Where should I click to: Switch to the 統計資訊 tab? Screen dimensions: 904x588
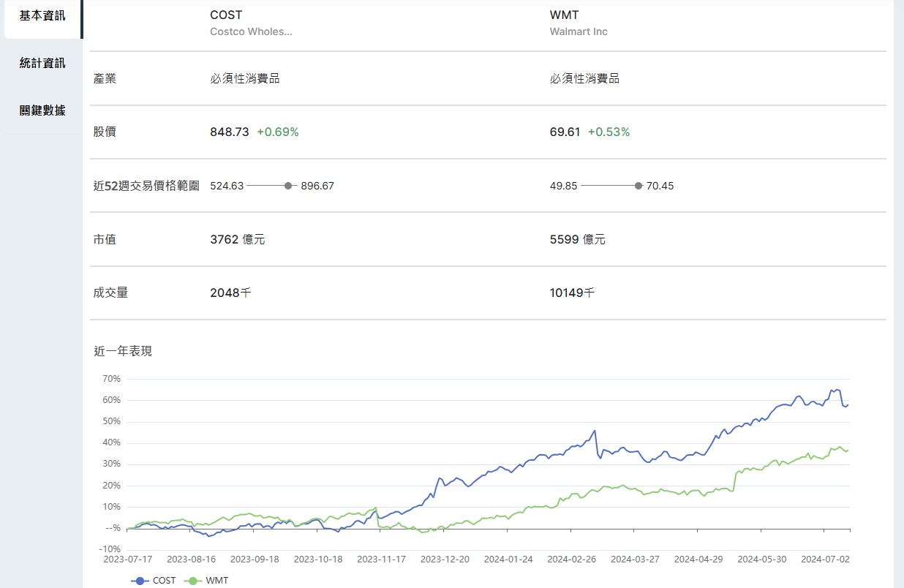pos(42,63)
